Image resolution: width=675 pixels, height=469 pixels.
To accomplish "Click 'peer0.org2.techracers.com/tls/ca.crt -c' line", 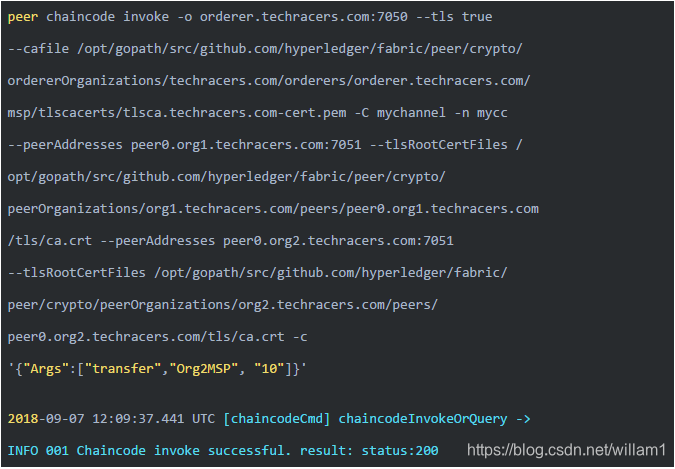I will [158, 337].
